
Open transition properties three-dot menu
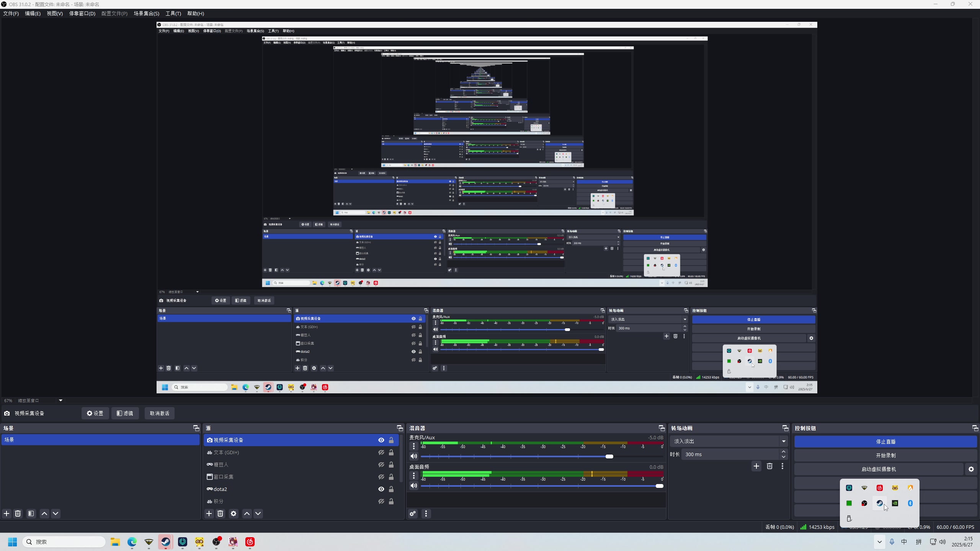[x=782, y=466]
